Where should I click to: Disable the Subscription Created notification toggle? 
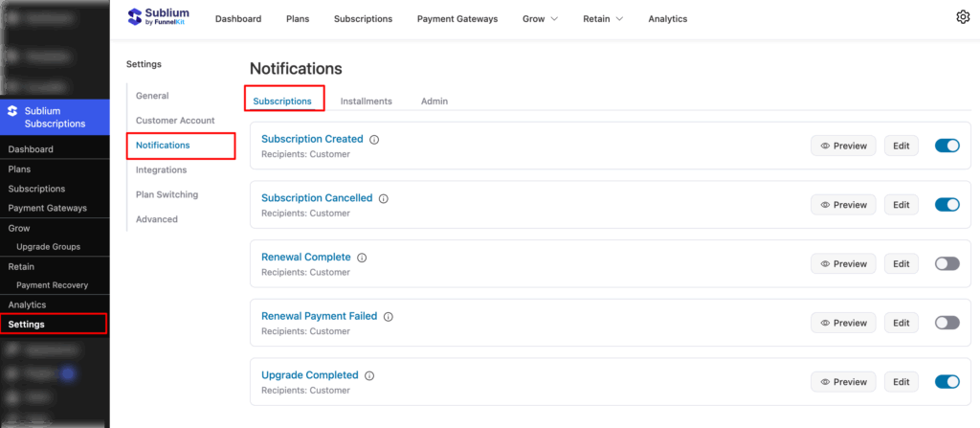pos(947,146)
